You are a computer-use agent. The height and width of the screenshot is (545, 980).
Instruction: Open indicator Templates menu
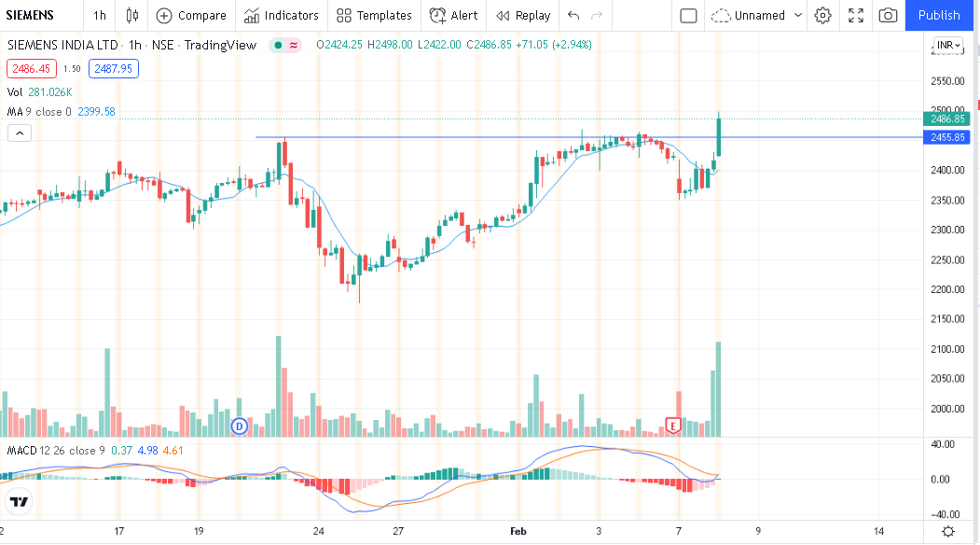(374, 15)
